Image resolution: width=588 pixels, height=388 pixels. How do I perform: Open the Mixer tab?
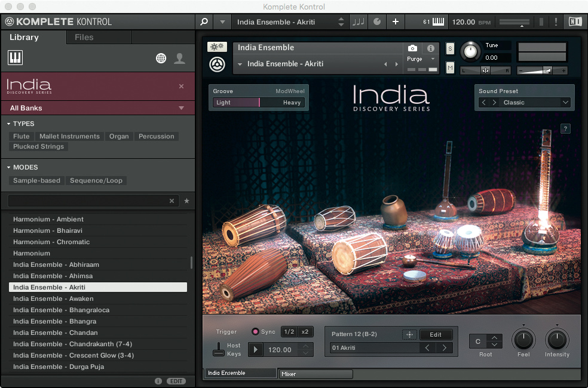(x=316, y=374)
